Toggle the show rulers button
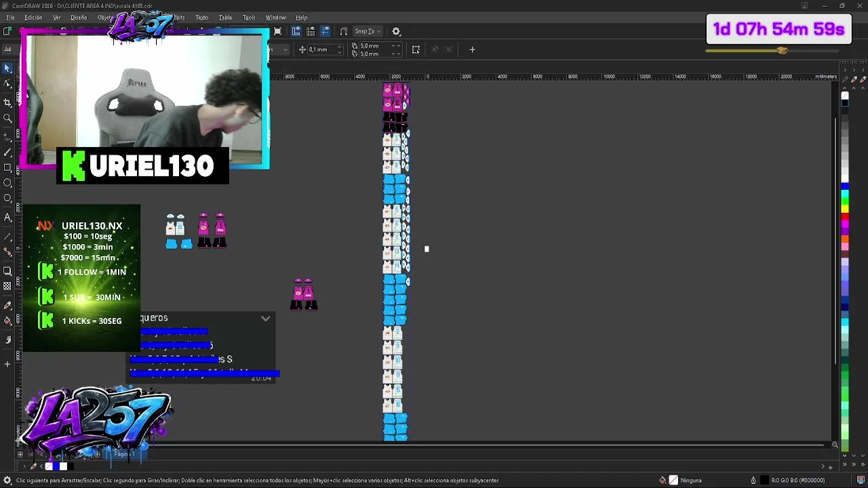Screen dimensions: 868x488 click(x=296, y=31)
